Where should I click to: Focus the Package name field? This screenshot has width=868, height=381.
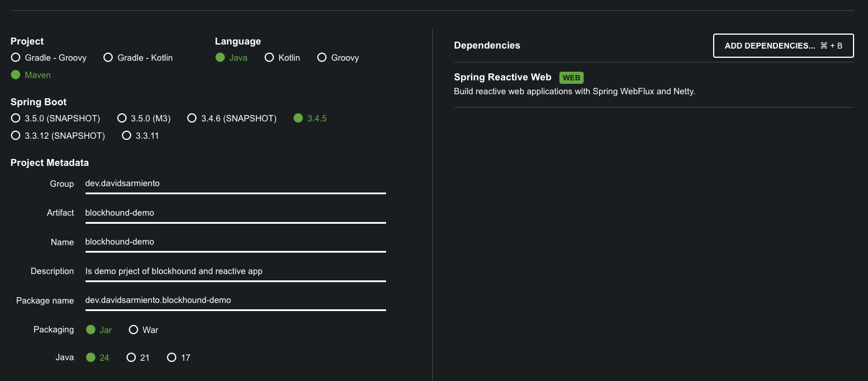235,301
